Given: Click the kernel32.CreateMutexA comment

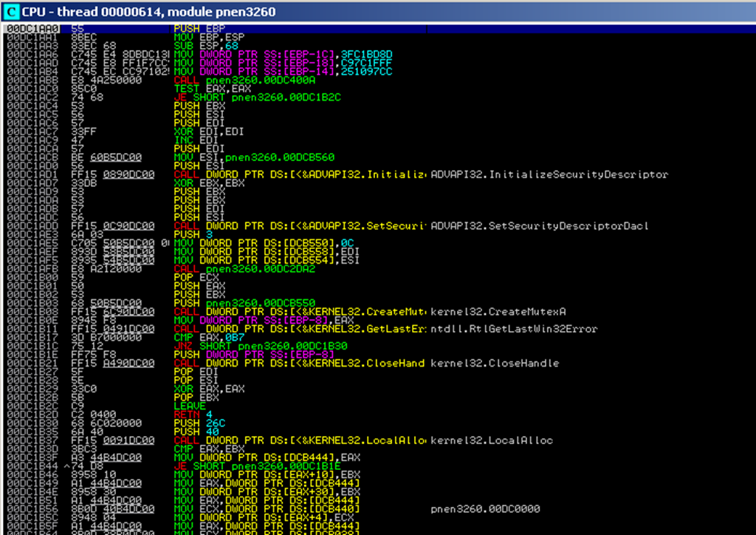Looking at the screenshot, I should click(x=498, y=313).
